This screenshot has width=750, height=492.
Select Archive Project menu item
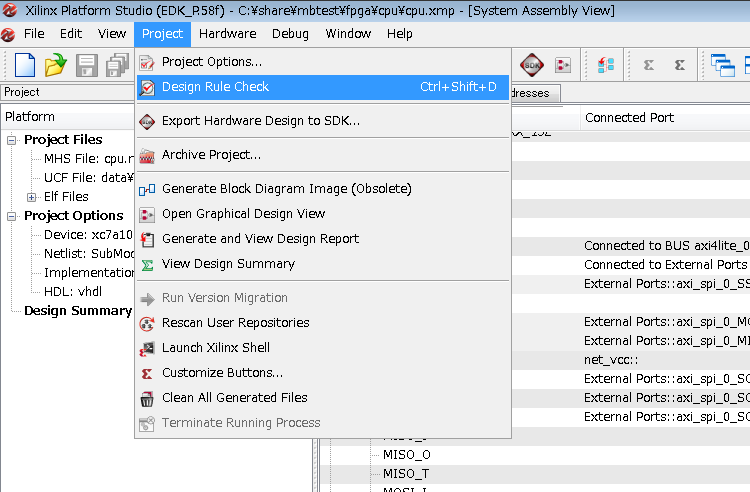click(x=211, y=155)
